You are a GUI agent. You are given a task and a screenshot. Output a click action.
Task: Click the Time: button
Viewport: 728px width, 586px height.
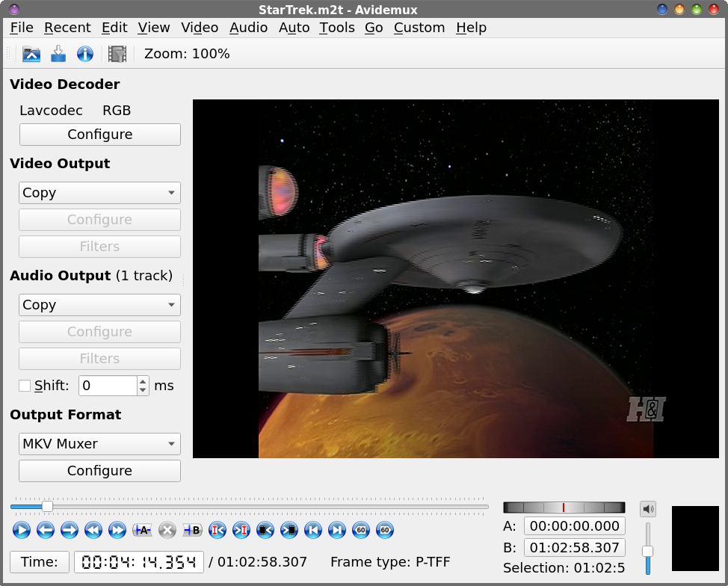tap(40, 562)
